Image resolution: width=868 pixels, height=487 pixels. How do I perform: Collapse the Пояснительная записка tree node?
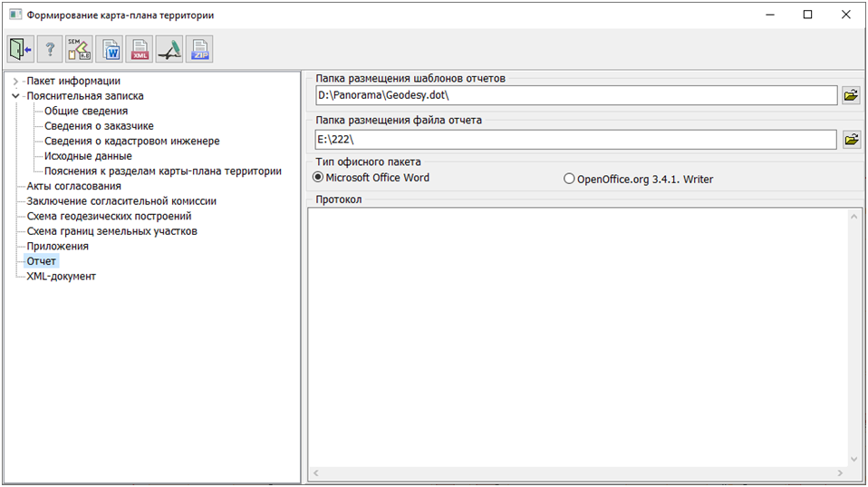click(15, 96)
